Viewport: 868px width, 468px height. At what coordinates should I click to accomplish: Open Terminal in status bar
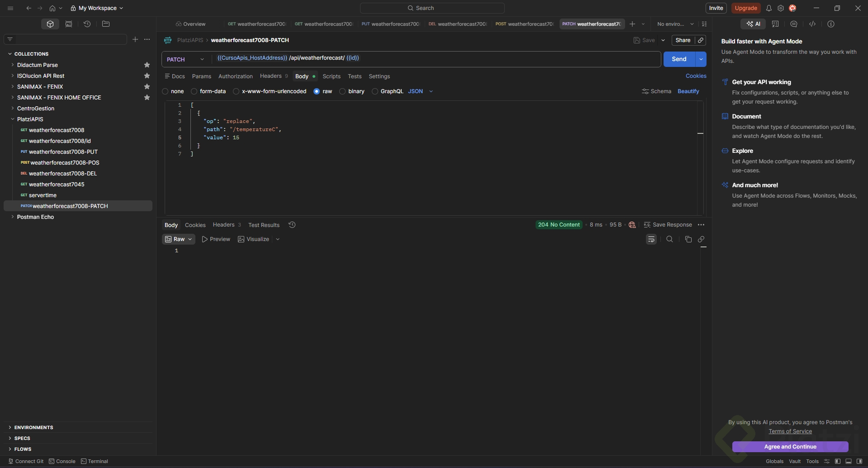click(x=95, y=461)
